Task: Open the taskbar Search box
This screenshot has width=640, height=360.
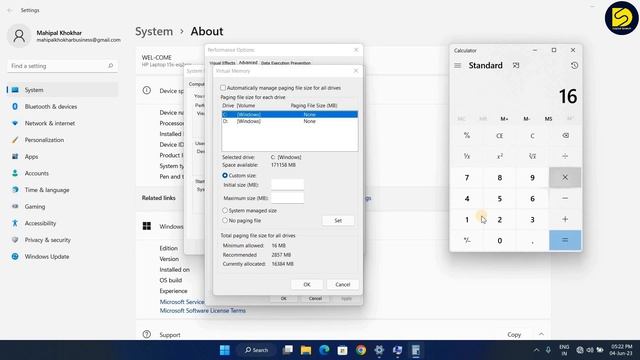Action: coord(256,350)
